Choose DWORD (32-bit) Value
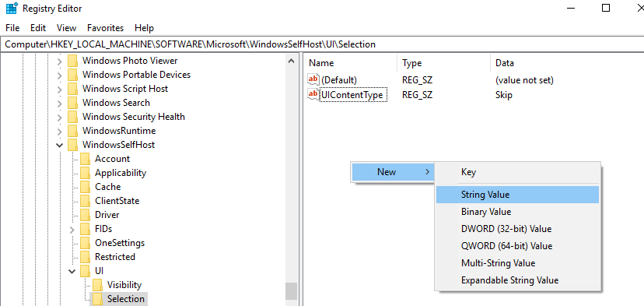The height and width of the screenshot is (306, 644). click(517, 229)
